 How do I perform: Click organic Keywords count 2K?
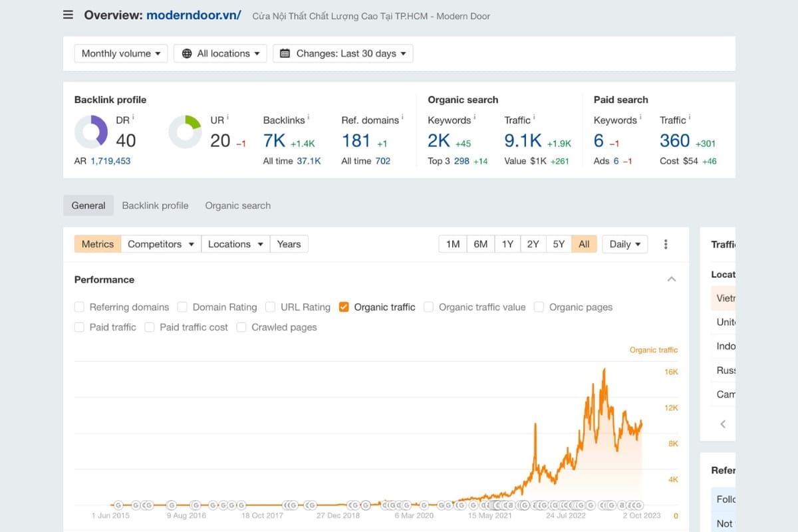click(x=439, y=140)
